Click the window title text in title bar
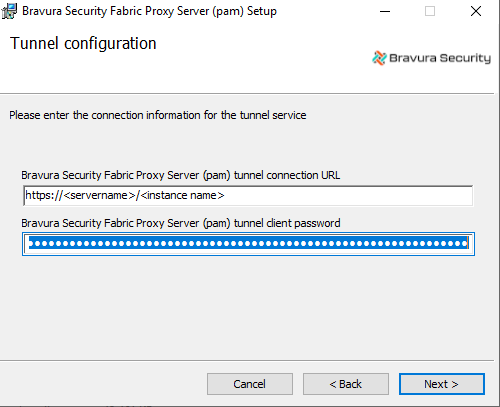This screenshot has width=500, height=407. click(x=149, y=11)
